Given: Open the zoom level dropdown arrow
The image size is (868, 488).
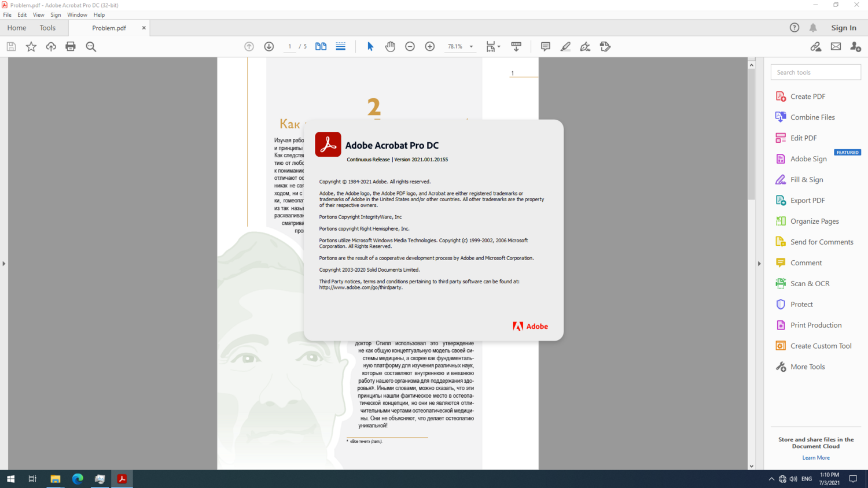Looking at the screenshot, I should tap(471, 47).
